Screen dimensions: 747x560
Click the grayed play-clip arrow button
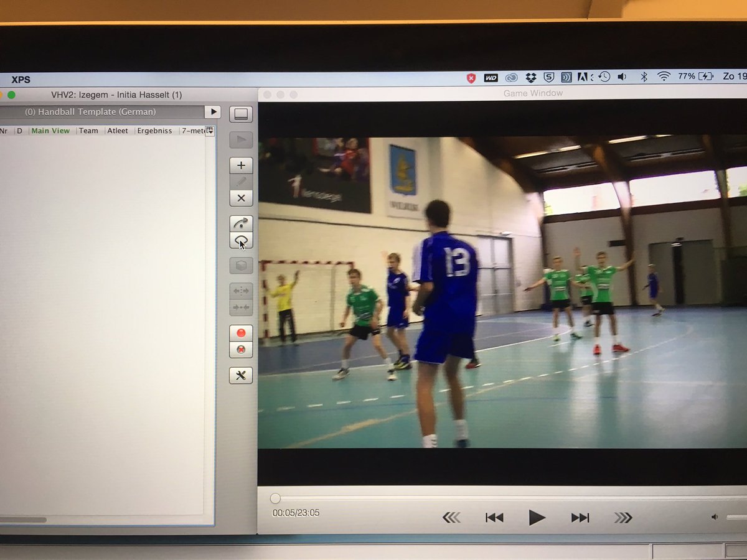coord(241,139)
